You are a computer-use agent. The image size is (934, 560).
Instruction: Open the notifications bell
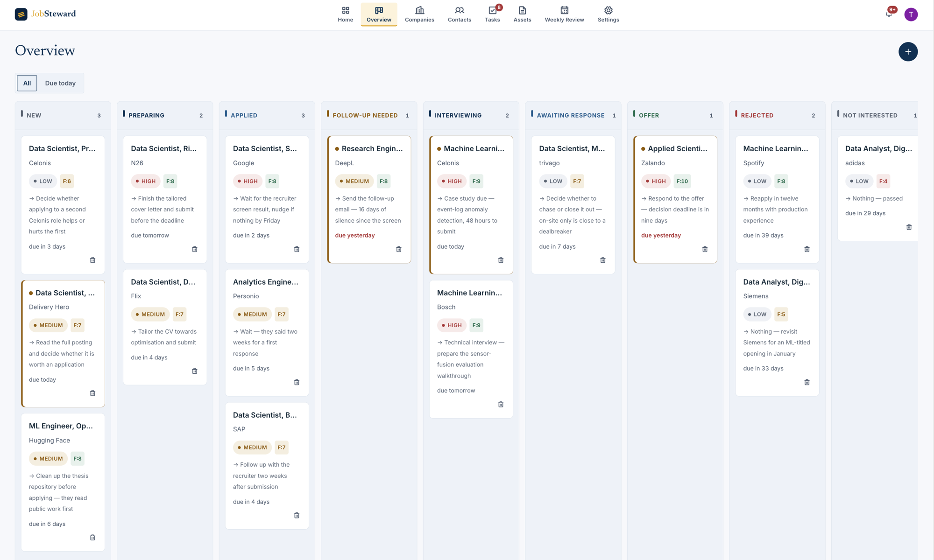click(x=889, y=14)
